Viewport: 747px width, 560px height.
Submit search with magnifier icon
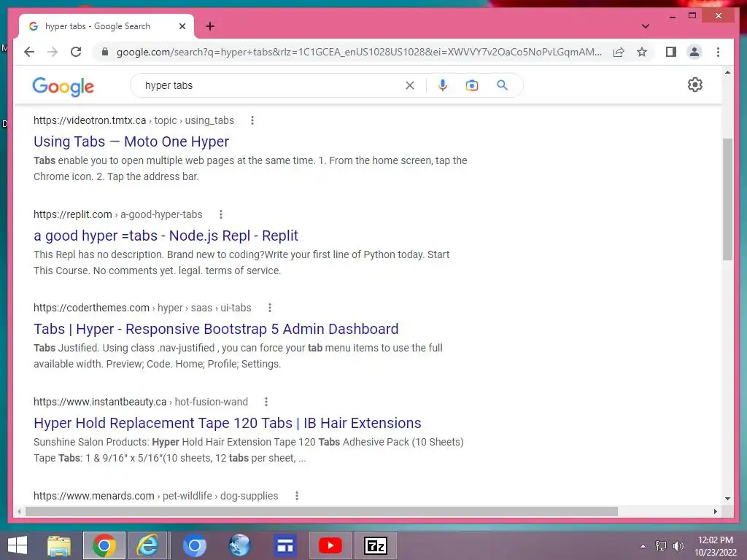point(502,85)
